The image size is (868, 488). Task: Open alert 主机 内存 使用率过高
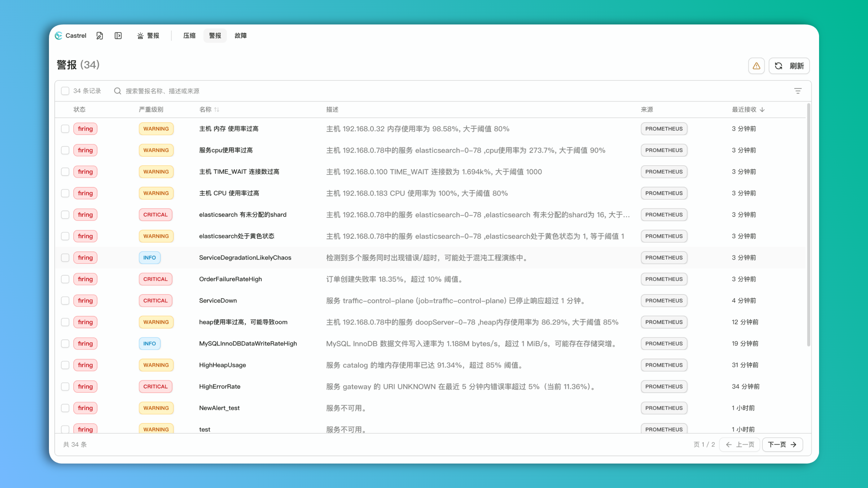point(228,129)
